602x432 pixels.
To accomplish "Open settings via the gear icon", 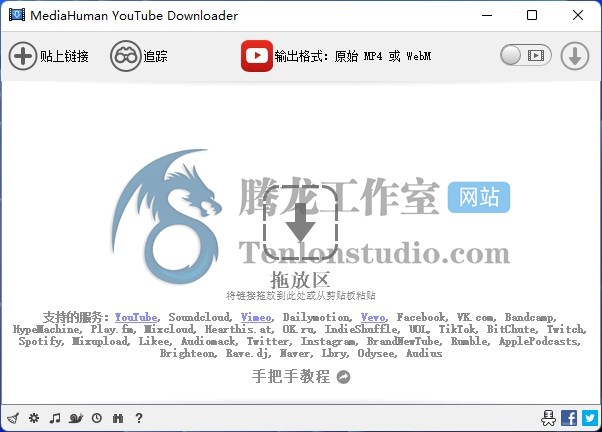I will tap(34, 418).
